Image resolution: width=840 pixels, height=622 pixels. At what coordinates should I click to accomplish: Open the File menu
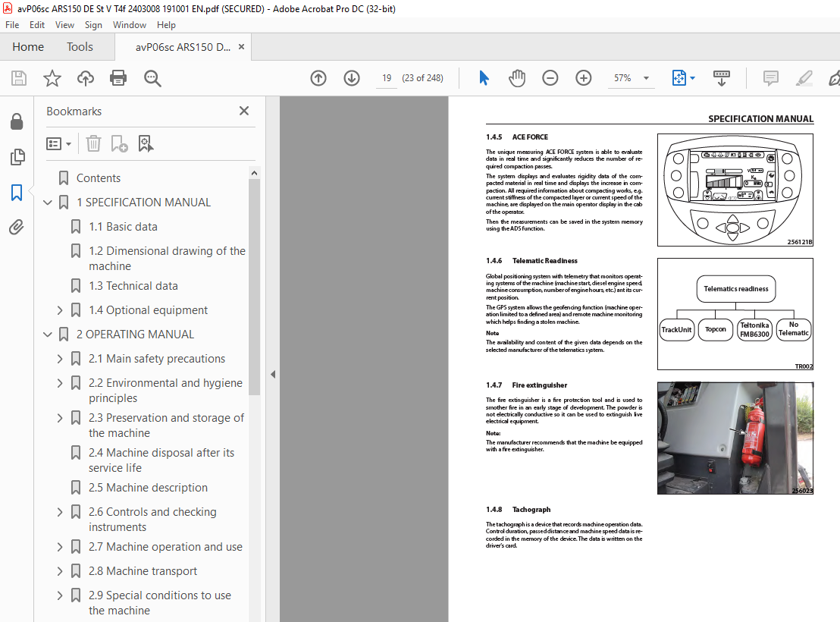12,25
